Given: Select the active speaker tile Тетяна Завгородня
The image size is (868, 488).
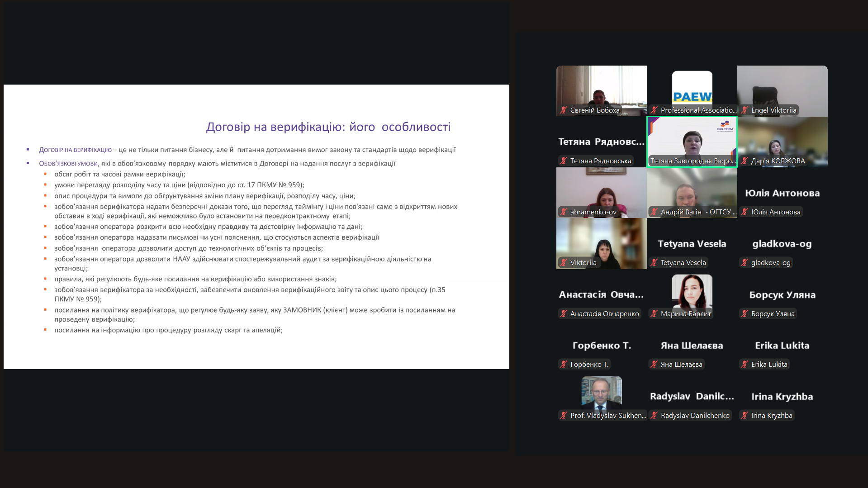Looking at the screenshot, I should [692, 142].
